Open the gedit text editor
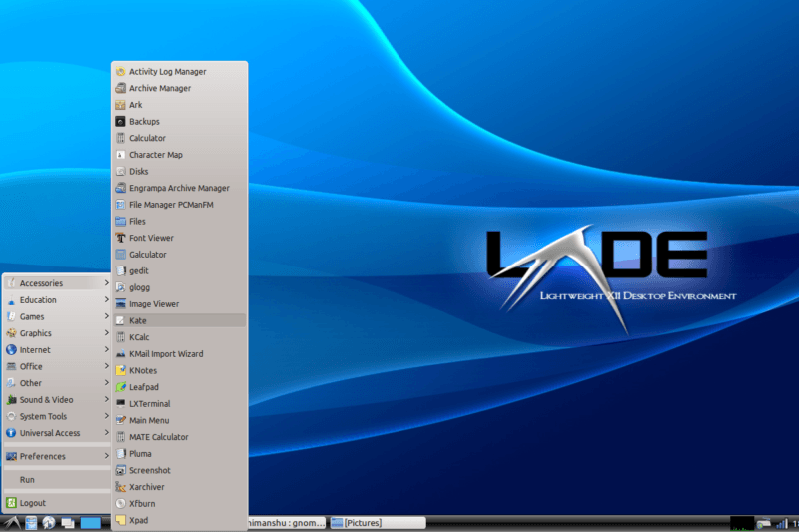 point(179,271)
